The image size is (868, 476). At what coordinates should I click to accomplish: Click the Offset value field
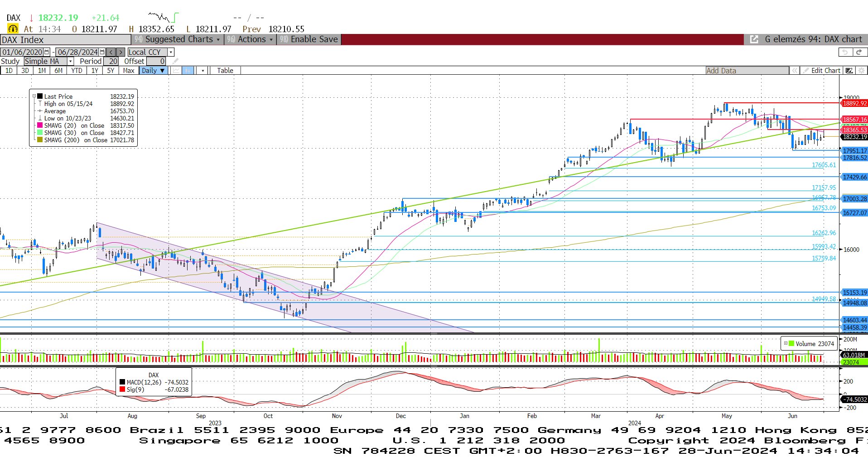[156, 61]
